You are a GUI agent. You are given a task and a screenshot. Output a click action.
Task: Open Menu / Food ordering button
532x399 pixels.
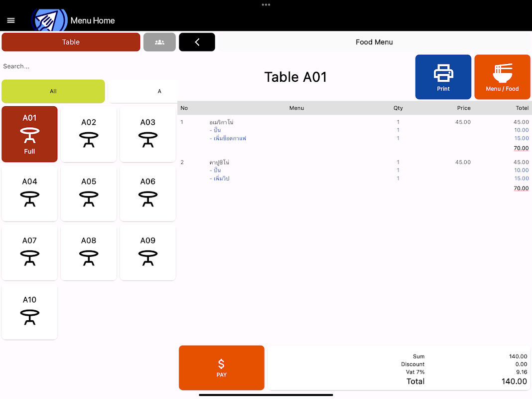pos(502,77)
